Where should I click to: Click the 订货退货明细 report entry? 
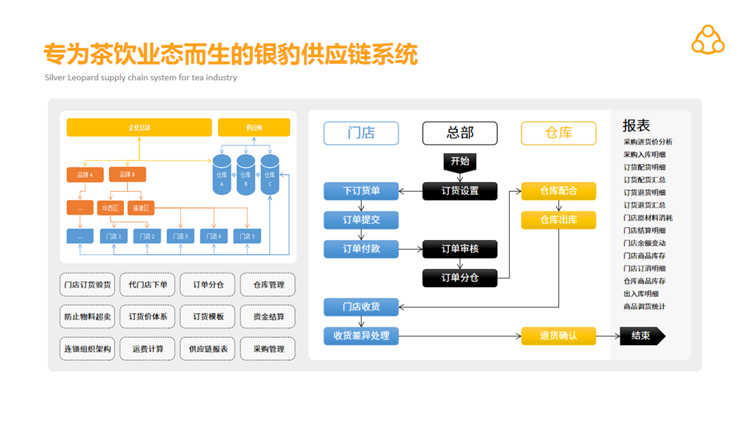tap(644, 192)
